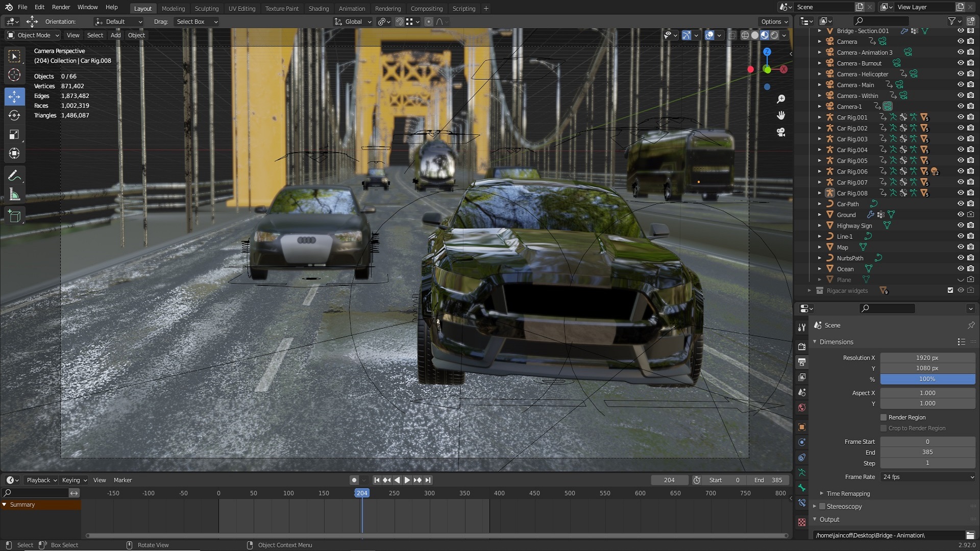Switch viewport to rendered shading mode
The image size is (980, 551).
click(x=775, y=35)
